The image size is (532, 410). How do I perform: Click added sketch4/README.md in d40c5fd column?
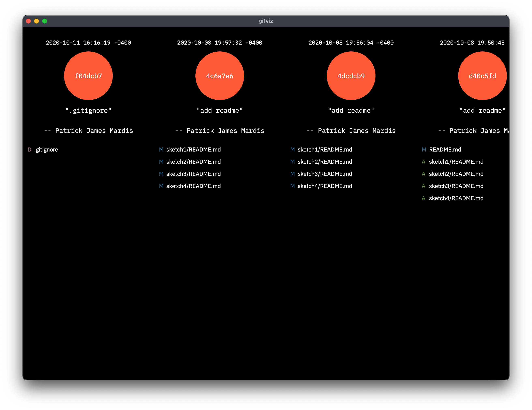tap(456, 198)
